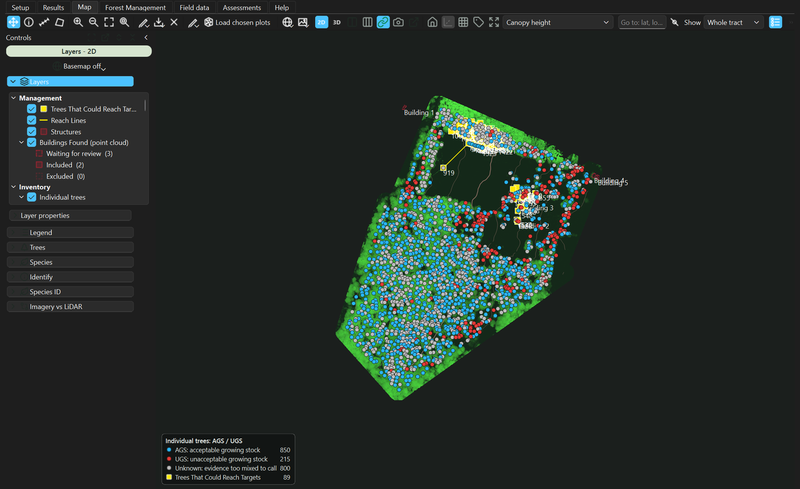Screen dimensions: 800x489
Task: Take a map snapshot with camera icon
Action: 398,22
